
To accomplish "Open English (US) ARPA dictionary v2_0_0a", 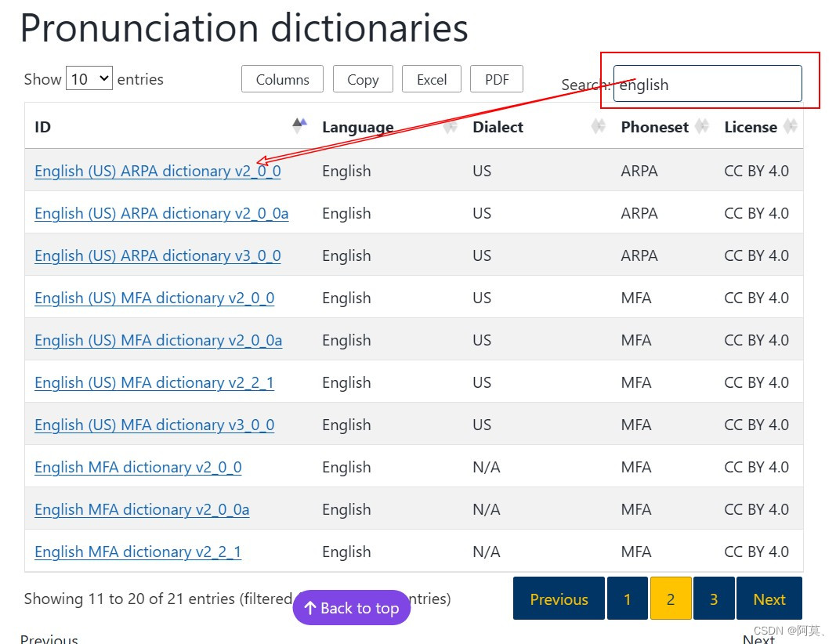I will (x=161, y=213).
